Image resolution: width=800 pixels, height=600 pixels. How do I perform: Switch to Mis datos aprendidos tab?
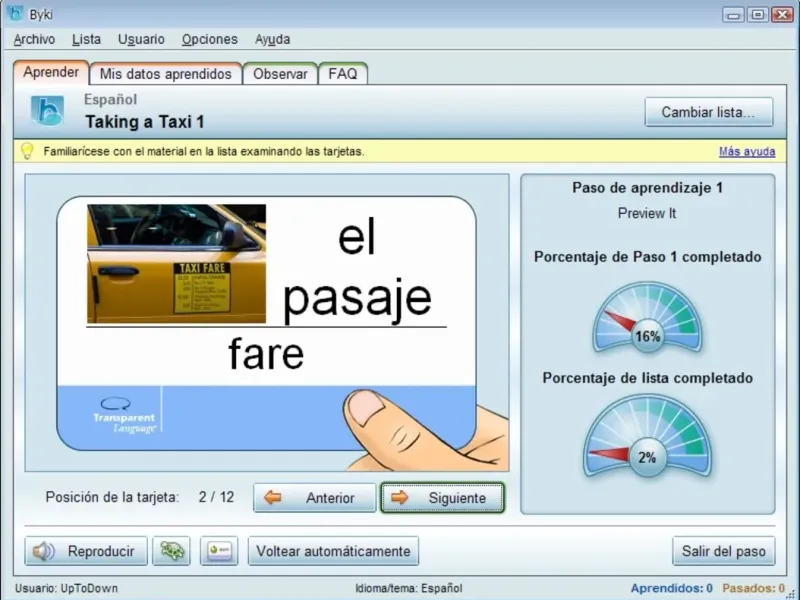(x=165, y=74)
